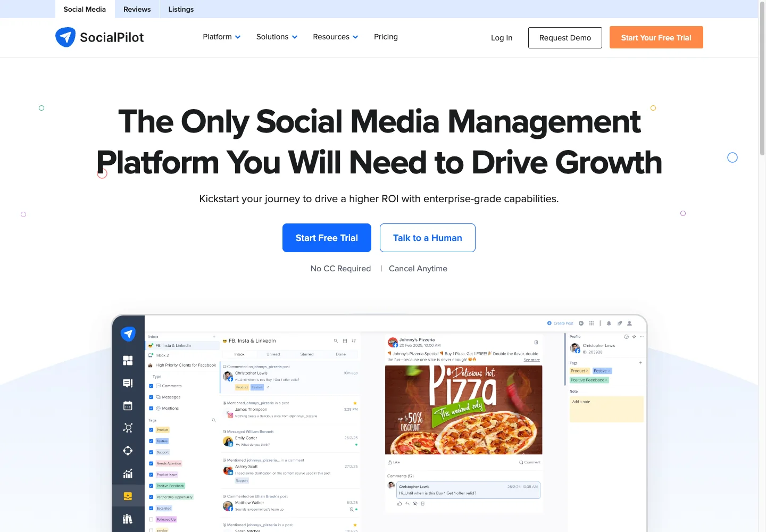Click the network nodes icon in preview sidebar
The width and height of the screenshot is (766, 532).
[128, 428]
